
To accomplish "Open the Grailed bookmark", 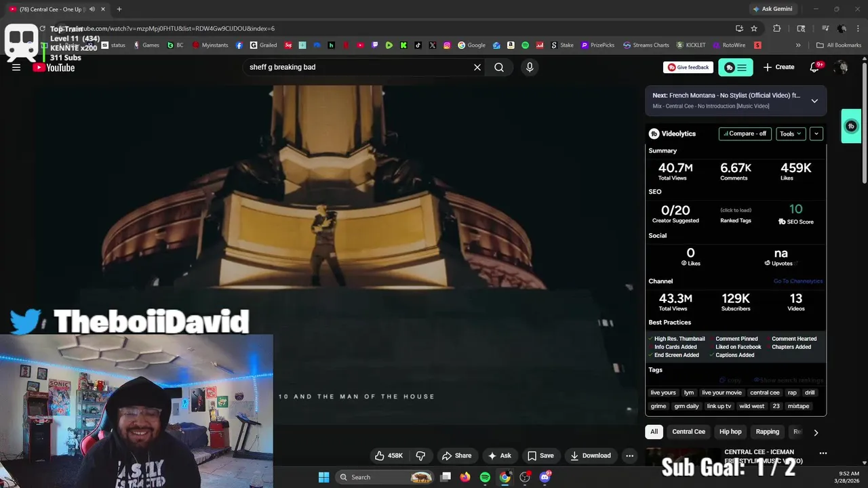I will pos(263,45).
